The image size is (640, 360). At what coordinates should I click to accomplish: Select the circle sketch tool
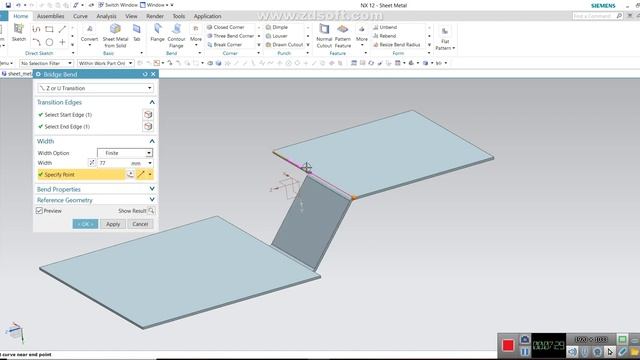click(x=49, y=42)
